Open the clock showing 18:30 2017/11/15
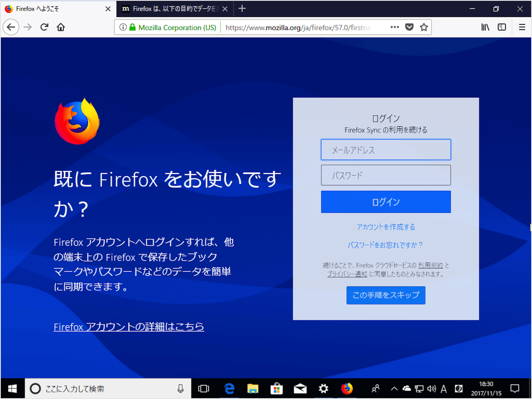The width and height of the screenshot is (532, 399). [486, 389]
